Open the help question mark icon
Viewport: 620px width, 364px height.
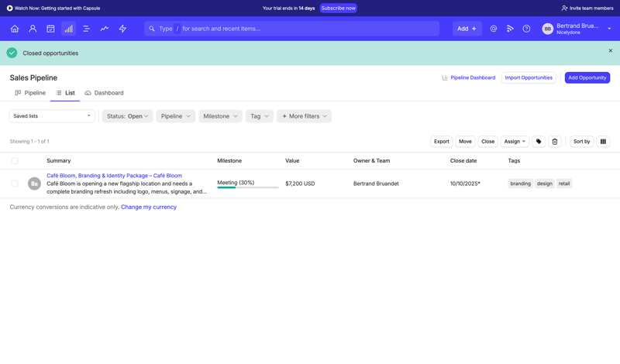click(526, 29)
